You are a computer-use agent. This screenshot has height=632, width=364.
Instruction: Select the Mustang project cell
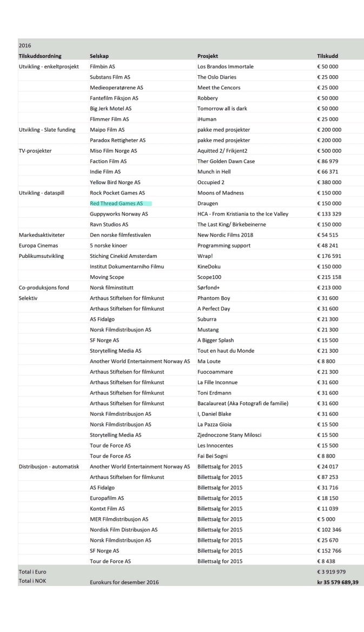click(208, 329)
